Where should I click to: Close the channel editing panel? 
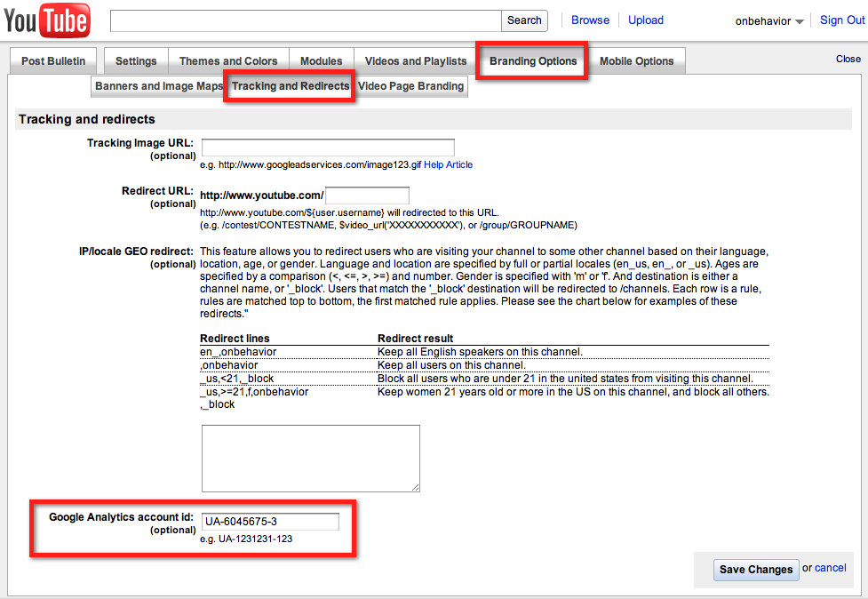848,59
